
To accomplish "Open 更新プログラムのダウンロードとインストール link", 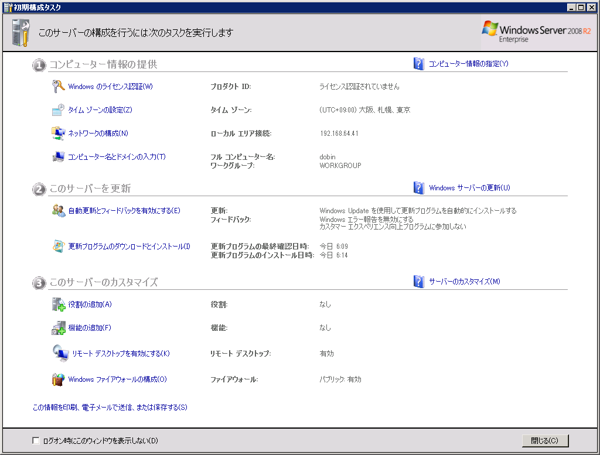I will pos(129,246).
